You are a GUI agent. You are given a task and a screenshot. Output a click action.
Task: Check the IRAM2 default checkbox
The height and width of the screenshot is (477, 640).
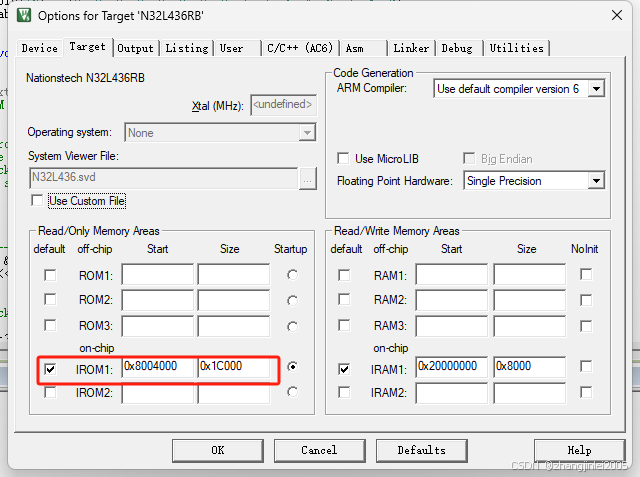[x=344, y=393]
